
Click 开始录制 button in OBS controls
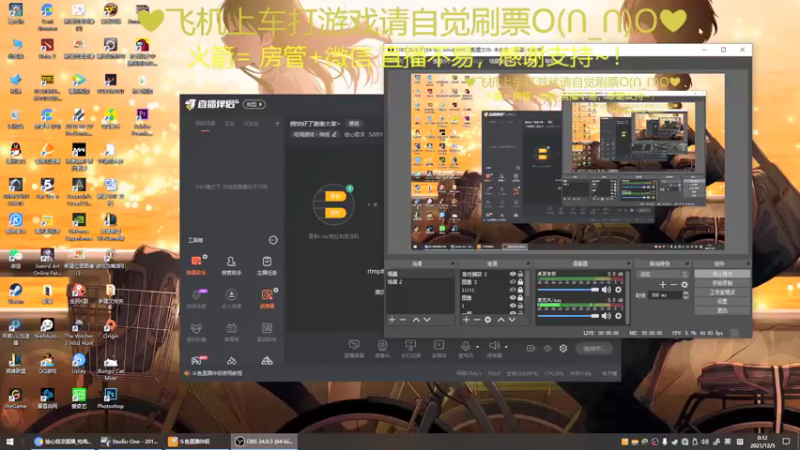pos(722,283)
